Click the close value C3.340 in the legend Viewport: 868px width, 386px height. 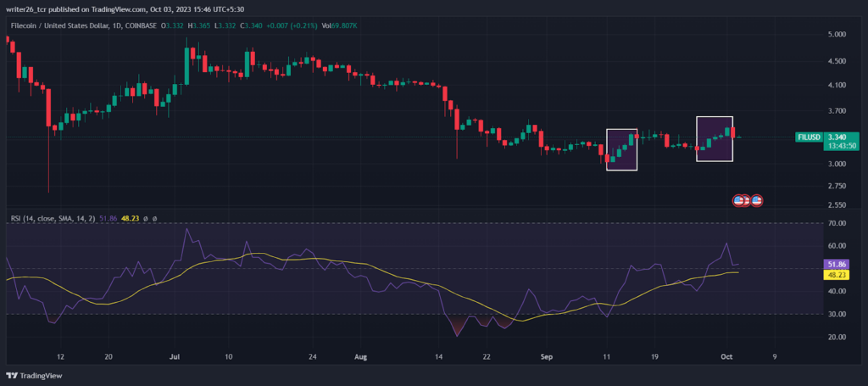[x=250, y=25]
